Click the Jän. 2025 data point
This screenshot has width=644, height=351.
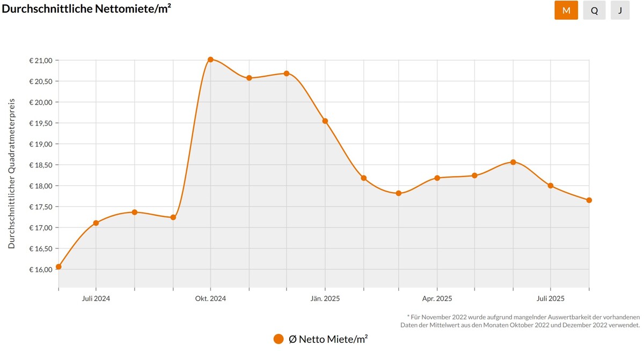coord(325,121)
